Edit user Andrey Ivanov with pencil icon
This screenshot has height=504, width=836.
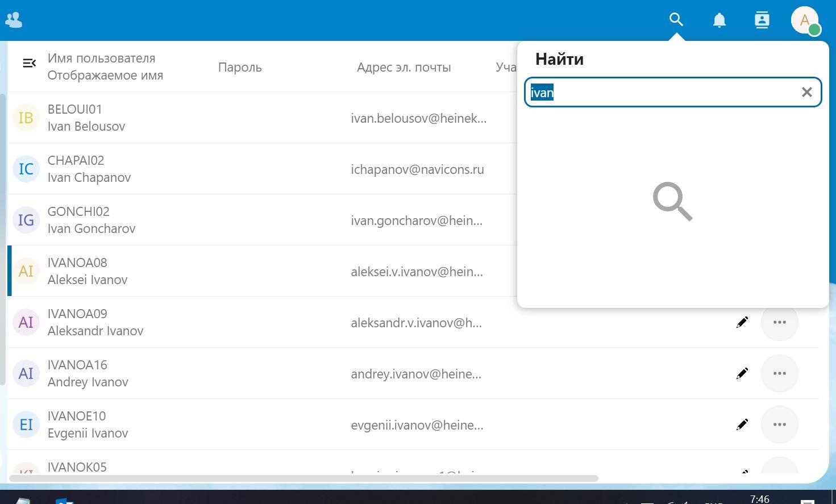(x=742, y=374)
